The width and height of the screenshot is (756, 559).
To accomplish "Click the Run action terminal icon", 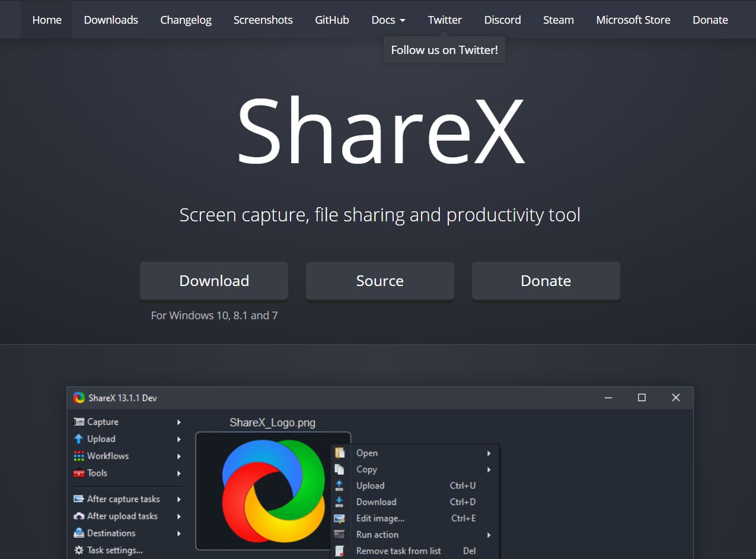I will coord(340,535).
